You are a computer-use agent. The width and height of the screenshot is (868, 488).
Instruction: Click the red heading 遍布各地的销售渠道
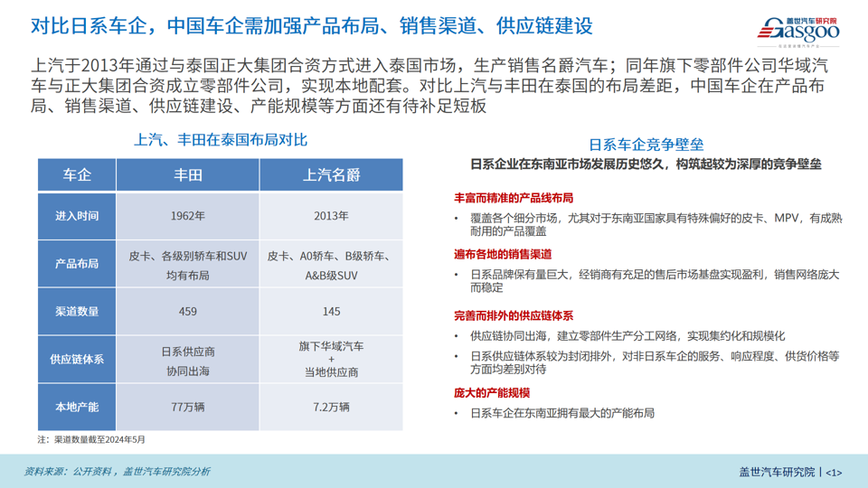pos(503,255)
